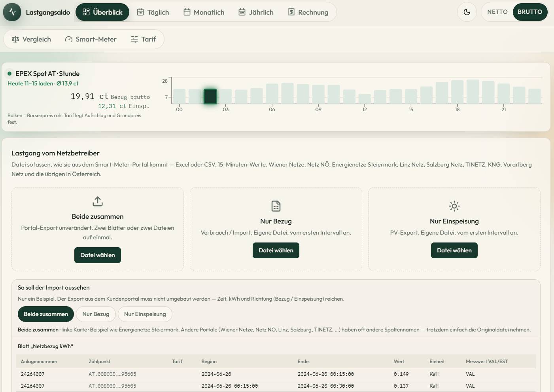Switch price display to BRUTTO
This screenshot has width=554, height=392.
click(530, 12)
